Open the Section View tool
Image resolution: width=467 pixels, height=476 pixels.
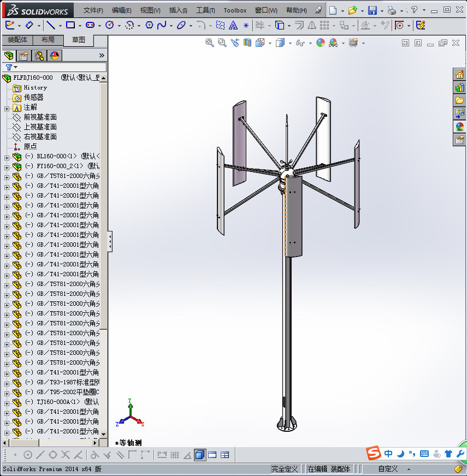[x=247, y=43]
